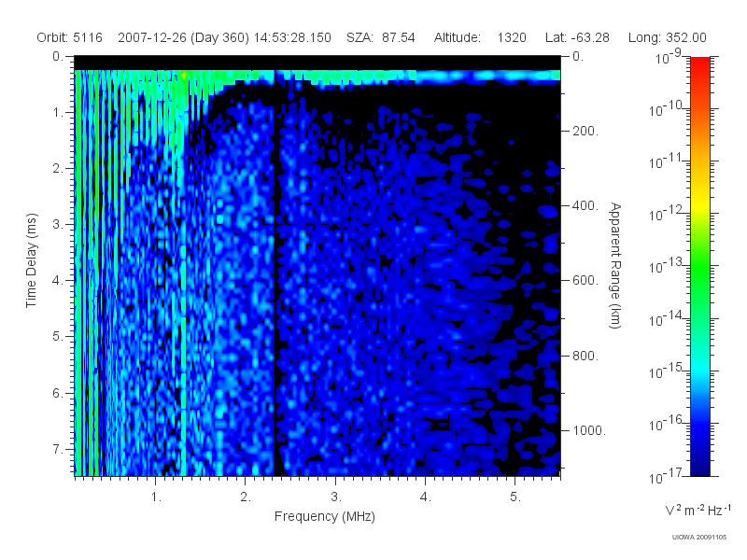Click the Altitude: 1320 label

tap(480, 37)
